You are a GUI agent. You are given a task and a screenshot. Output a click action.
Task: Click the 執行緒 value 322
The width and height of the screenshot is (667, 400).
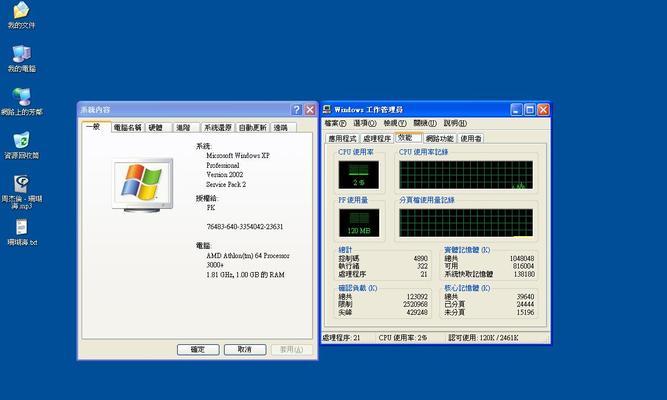422,266
